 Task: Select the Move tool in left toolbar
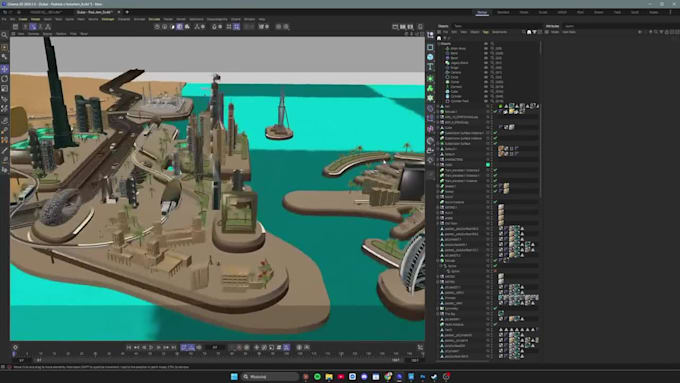pos(5,69)
